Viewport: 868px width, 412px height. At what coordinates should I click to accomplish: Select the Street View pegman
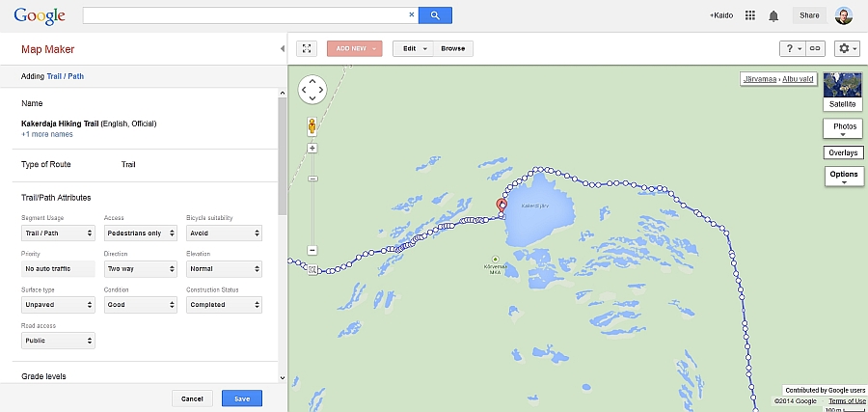pos(312,127)
